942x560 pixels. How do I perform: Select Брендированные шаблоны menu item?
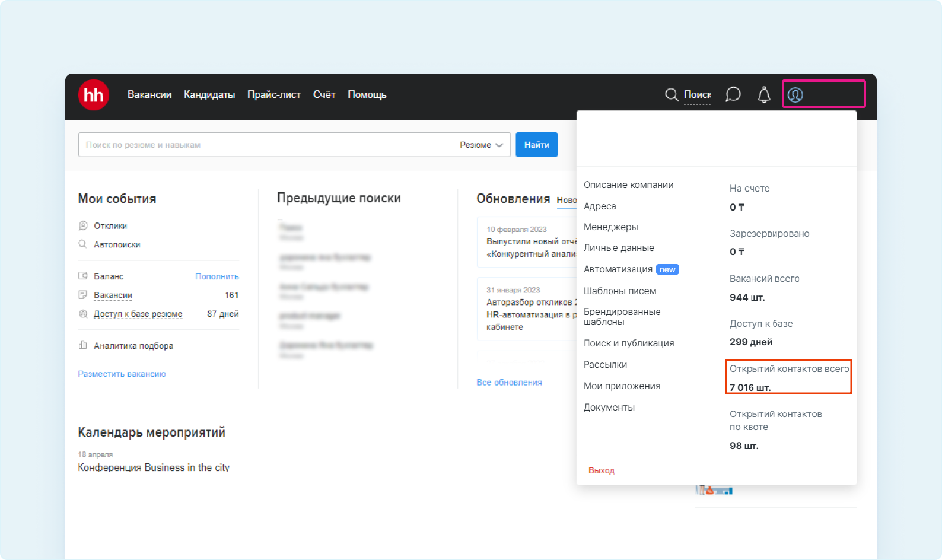coord(622,317)
